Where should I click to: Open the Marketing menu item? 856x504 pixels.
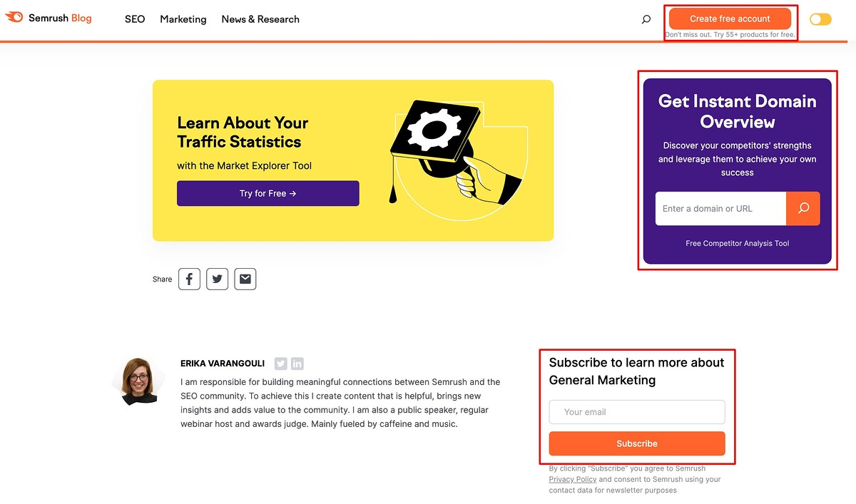[183, 19]
